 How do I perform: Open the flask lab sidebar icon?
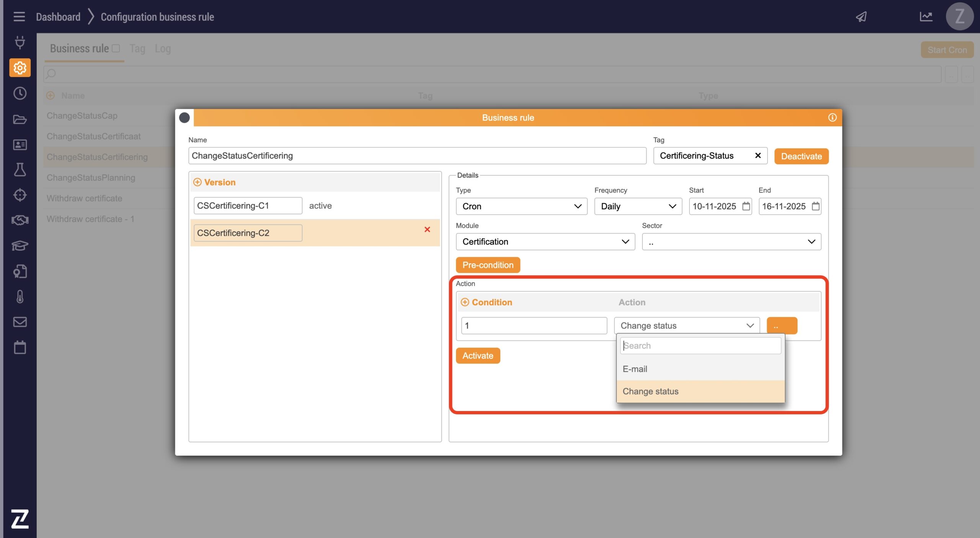(20, 170)
